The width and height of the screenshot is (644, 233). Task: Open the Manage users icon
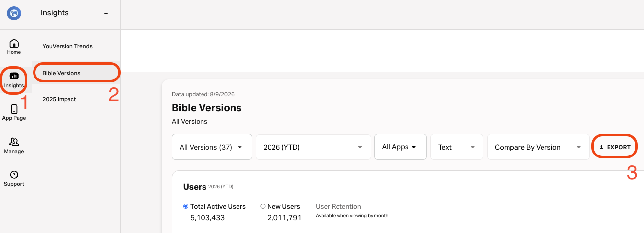(x=14, y=142)
